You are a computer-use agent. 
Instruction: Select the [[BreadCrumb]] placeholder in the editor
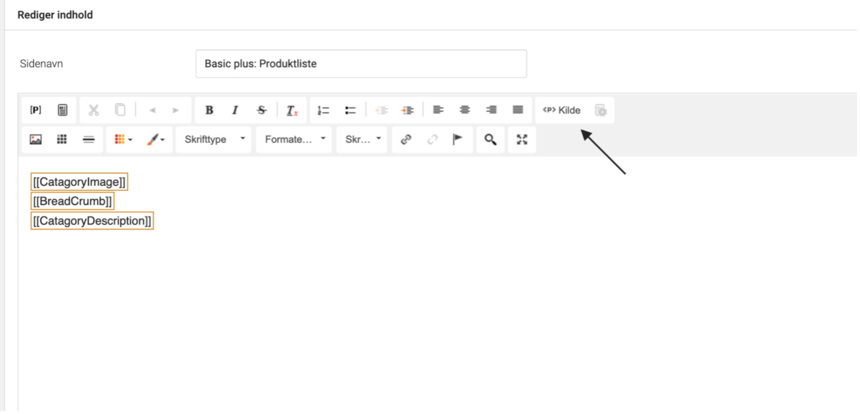(72, 201)
